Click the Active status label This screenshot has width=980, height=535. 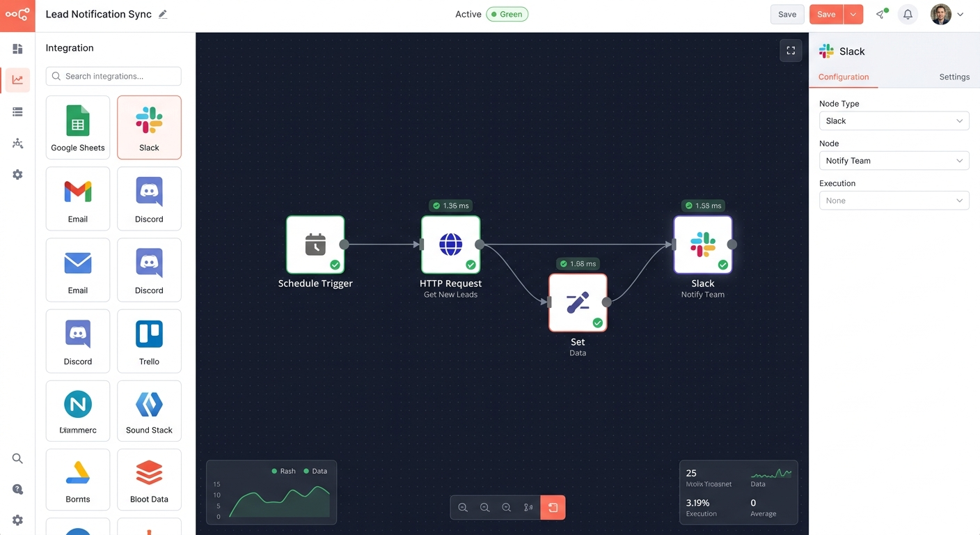pyautogui.click(x=468, y=14)
